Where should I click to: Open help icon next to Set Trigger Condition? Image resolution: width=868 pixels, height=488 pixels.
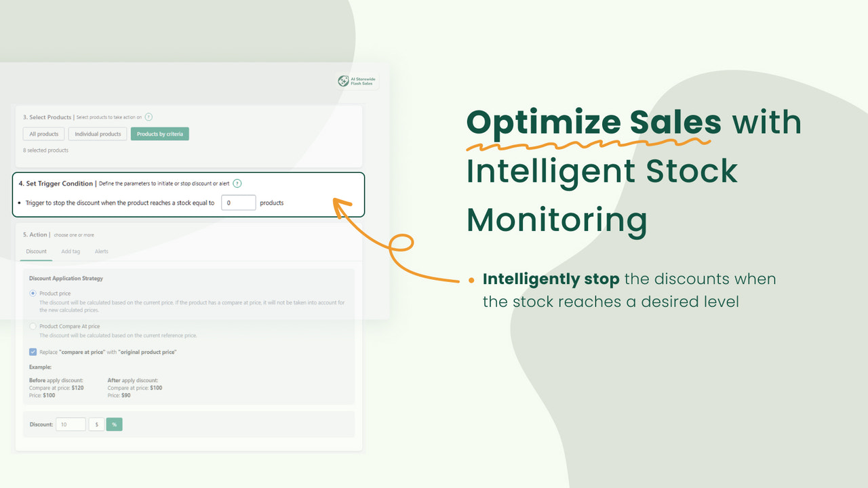[x=237, y=183]
